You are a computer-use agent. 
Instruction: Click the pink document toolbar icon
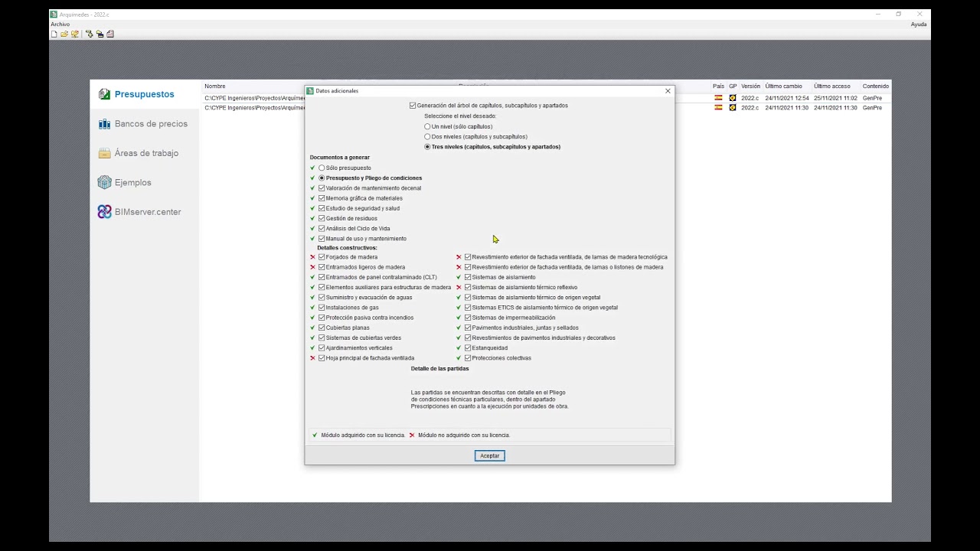pos(110,34)
